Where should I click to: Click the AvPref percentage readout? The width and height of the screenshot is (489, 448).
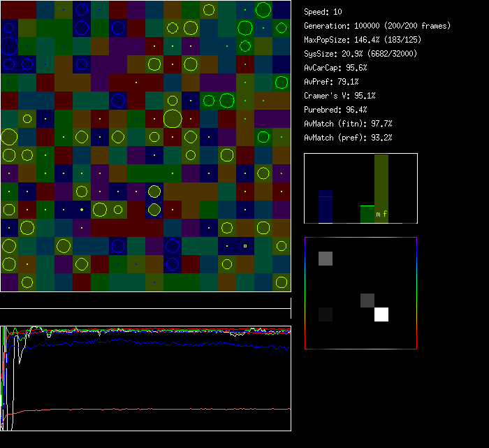click(331, 82)
